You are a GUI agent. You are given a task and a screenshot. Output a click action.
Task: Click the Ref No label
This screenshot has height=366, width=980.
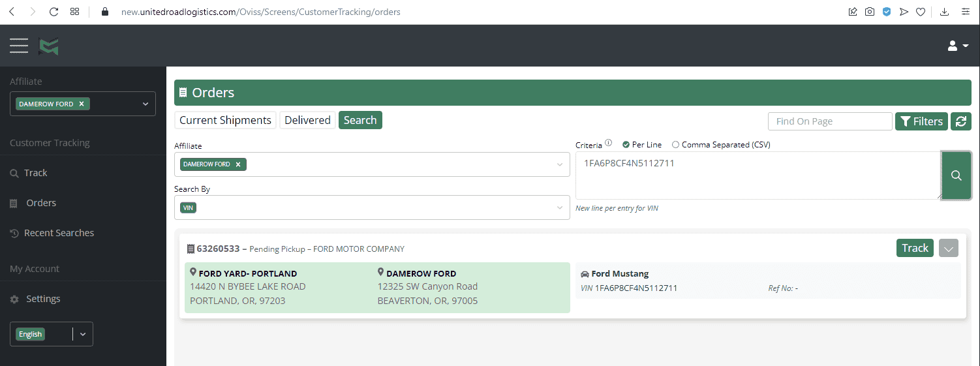[x=780, y=288]
